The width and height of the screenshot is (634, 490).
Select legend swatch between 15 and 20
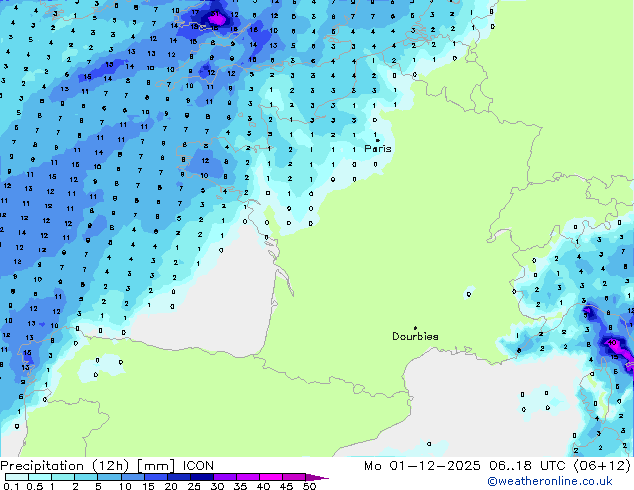pyautogui.click(x=155, y=477)
